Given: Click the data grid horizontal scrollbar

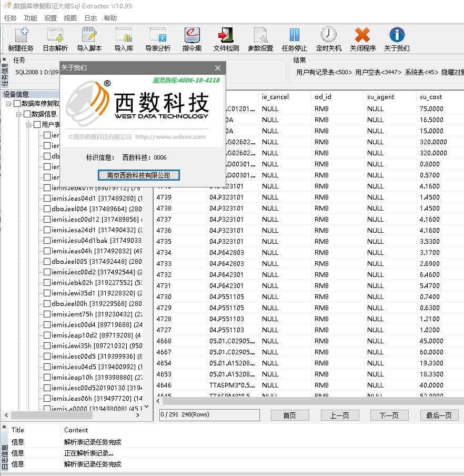Looking at the screenshot, I should tap(313, 401).
